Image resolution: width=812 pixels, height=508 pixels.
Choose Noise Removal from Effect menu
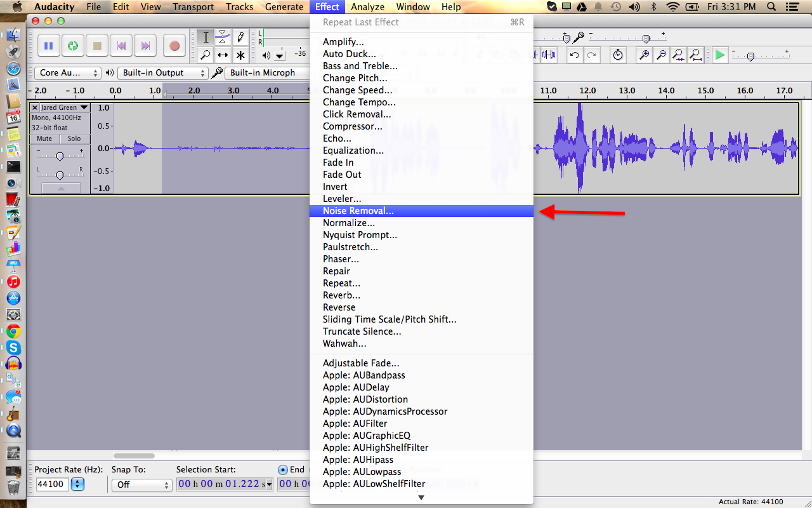pyautogui.click(x=358, y=211)
